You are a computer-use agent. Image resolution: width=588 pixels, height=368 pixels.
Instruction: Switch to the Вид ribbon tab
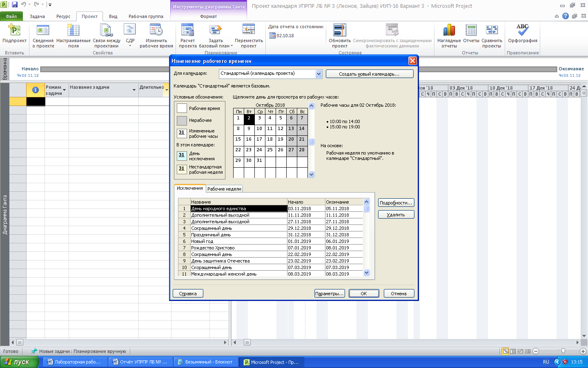click(x=113, y=16)
